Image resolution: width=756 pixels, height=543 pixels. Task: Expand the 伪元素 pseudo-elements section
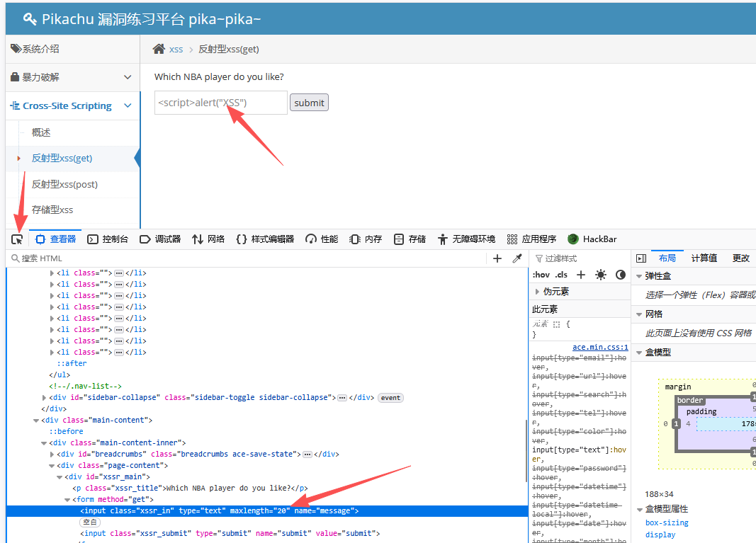(537, 292)
